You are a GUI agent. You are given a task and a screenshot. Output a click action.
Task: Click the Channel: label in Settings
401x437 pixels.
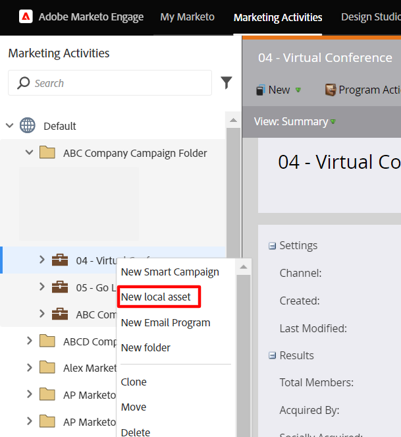(300, 273)
